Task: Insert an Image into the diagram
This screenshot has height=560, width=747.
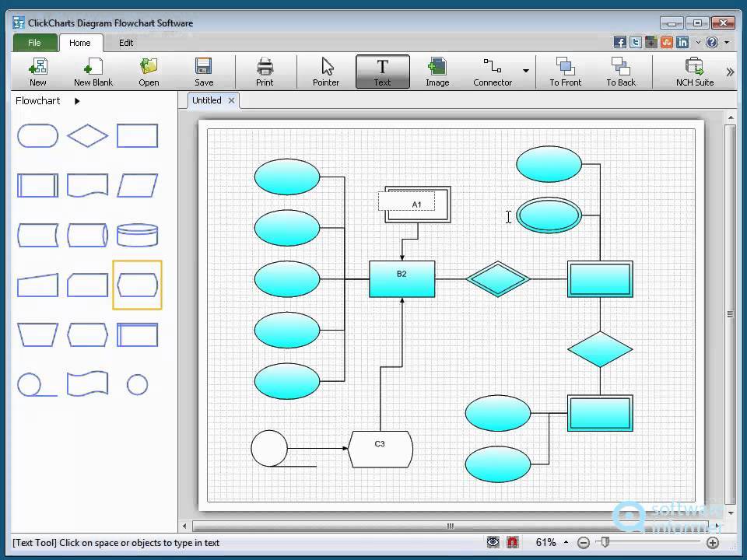Action: 437,72
